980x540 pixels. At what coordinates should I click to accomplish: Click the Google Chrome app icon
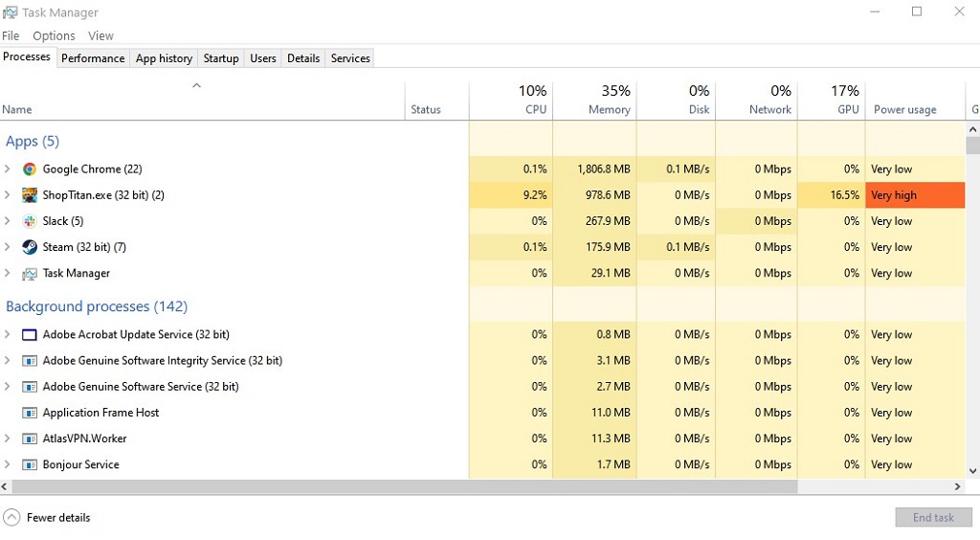pos(30,169)
